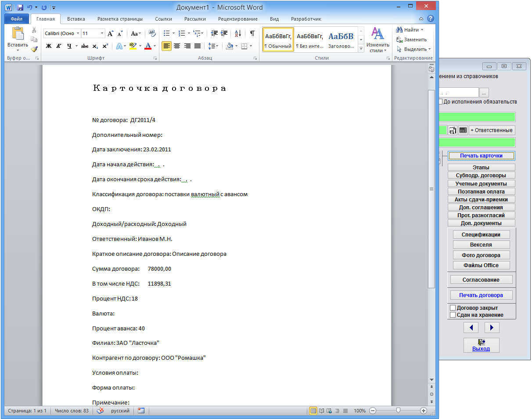Apply red font color swatch
532x419 pixels.
[148, 46]
